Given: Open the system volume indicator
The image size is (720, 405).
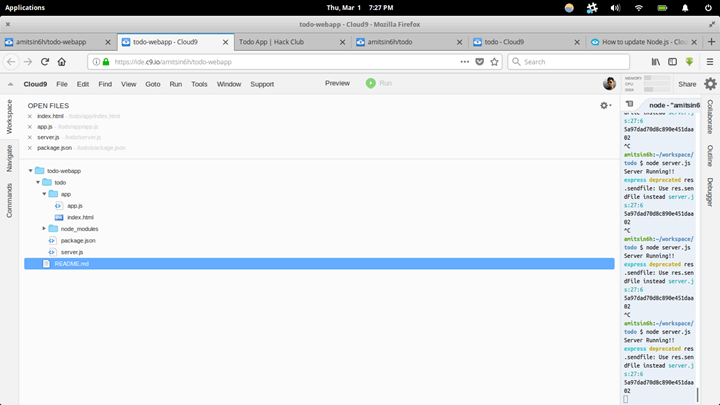Looking at the screenshot, I should pyautogui.click(x=615, y=8).
